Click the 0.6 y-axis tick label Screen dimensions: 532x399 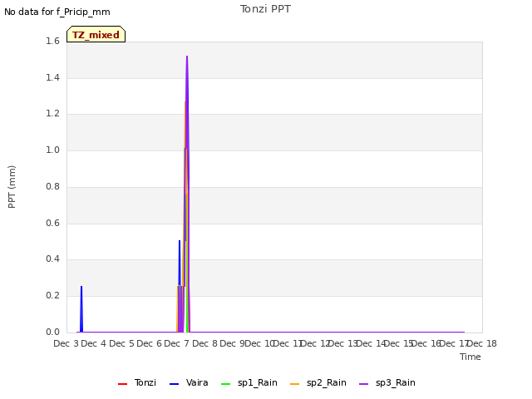(x=52, y=223)
